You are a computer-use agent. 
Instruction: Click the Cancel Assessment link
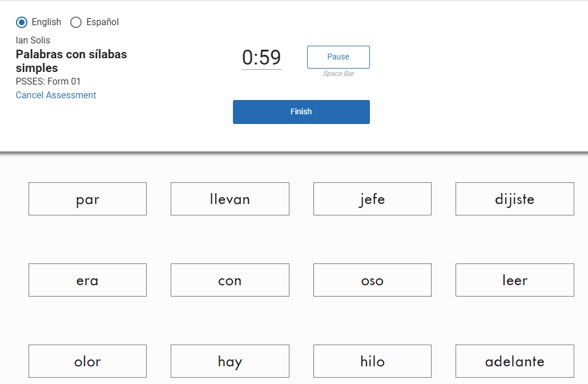(x=56, y=95)
